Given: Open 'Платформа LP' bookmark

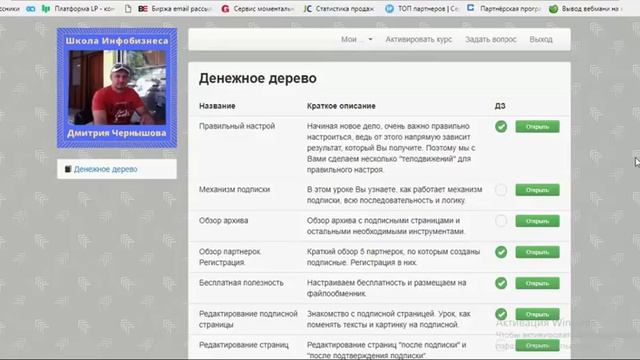Looking at the screenshot, I should coord(79,9).
